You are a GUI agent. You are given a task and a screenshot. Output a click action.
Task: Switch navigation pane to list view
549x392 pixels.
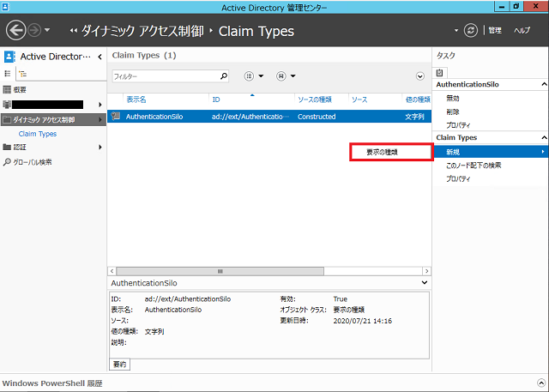tap(9, 74)
